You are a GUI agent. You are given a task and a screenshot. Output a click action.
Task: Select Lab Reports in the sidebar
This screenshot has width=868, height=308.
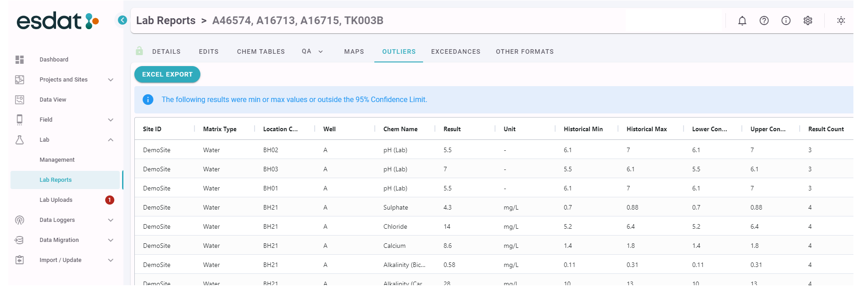click(65, 180)
